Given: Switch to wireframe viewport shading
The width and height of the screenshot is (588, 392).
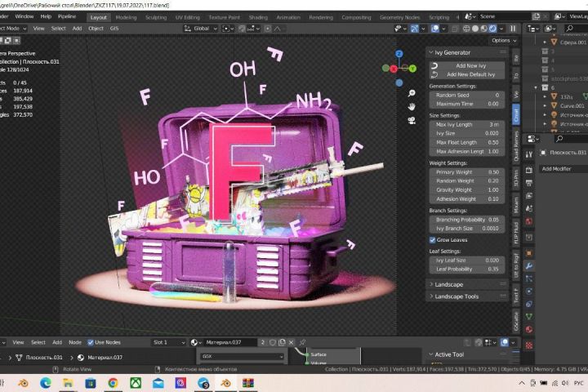Looking at the screenshot, I should (x=466, y=29).
